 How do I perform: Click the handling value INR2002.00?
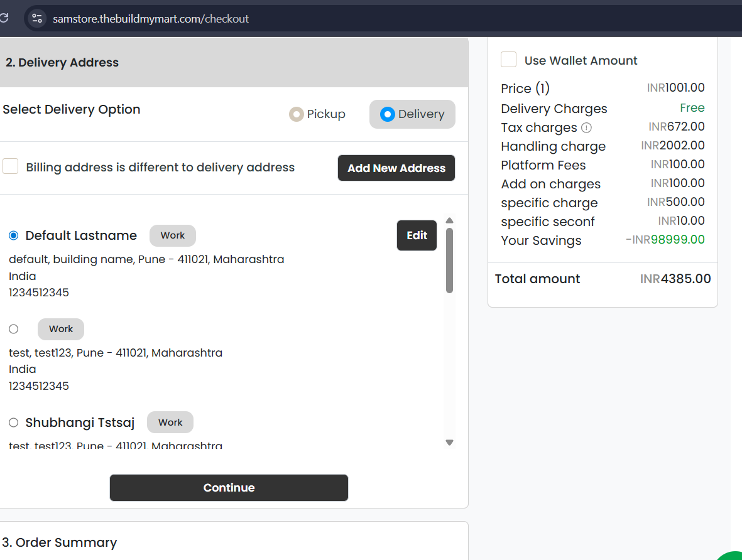tap(673, 145)
